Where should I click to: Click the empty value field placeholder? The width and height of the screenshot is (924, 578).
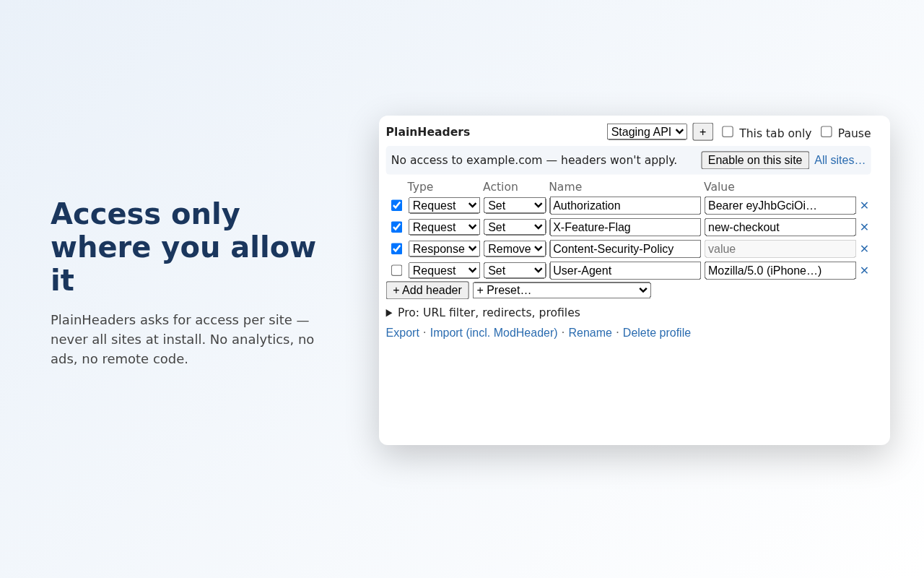click(x=780, y=249)
